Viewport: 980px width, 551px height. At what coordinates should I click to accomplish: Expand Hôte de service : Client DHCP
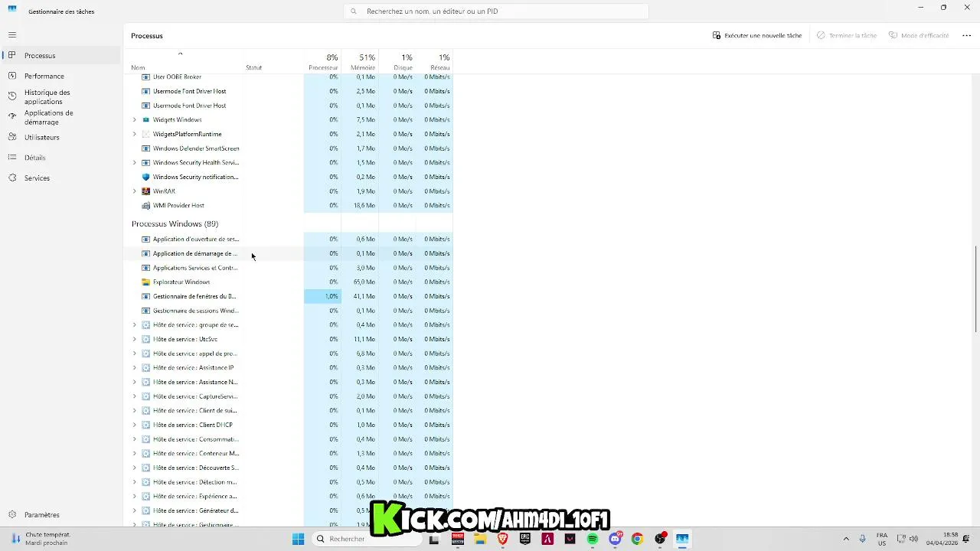point(135,425)
